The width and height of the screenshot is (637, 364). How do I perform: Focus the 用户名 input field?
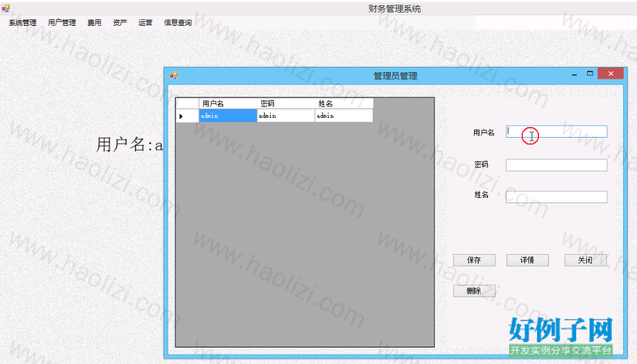(557, 132)
